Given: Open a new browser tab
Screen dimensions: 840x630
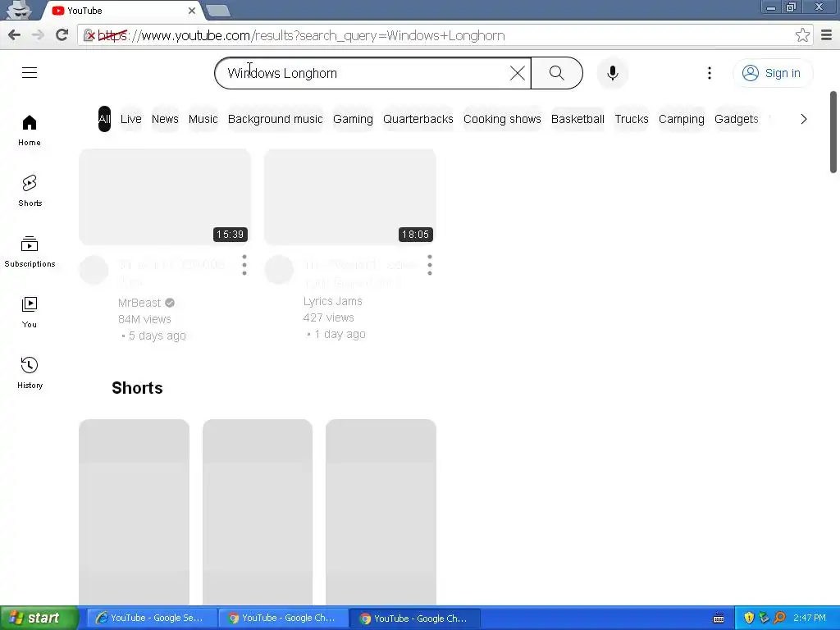Looking at the screenshot, I should [218, 11].
